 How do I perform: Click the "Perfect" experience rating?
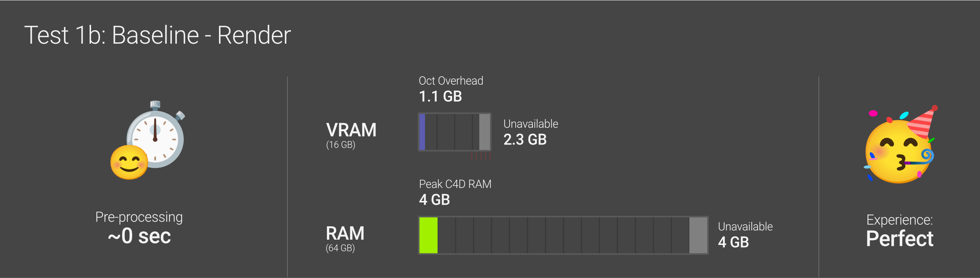coord(900,239)
